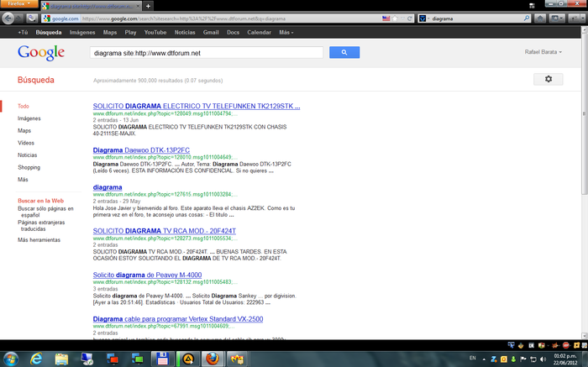Screen dimensions: 588x367
Task: Filter results by Noticias in sidebar
Action: (28, 155)
